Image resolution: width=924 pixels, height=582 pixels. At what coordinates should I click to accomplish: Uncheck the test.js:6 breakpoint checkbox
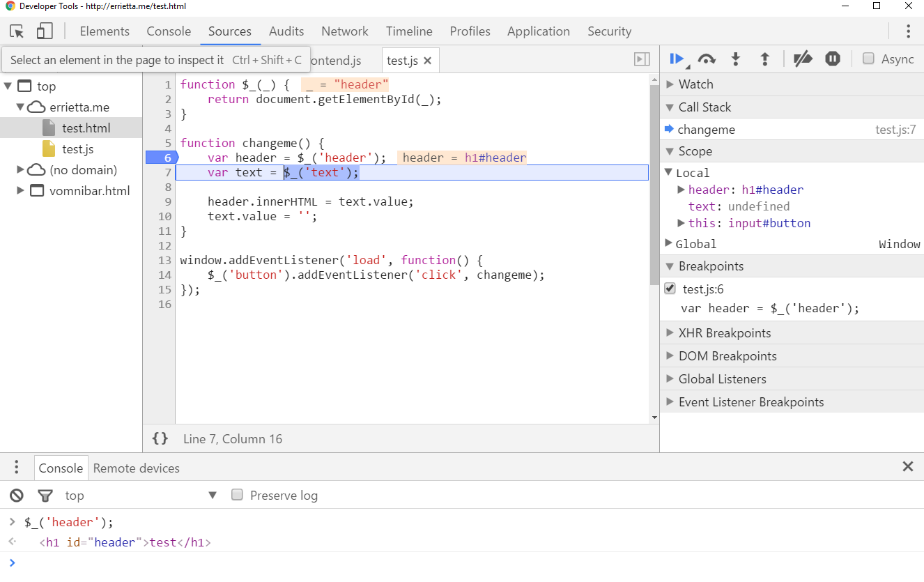click(x=670, y=289)
